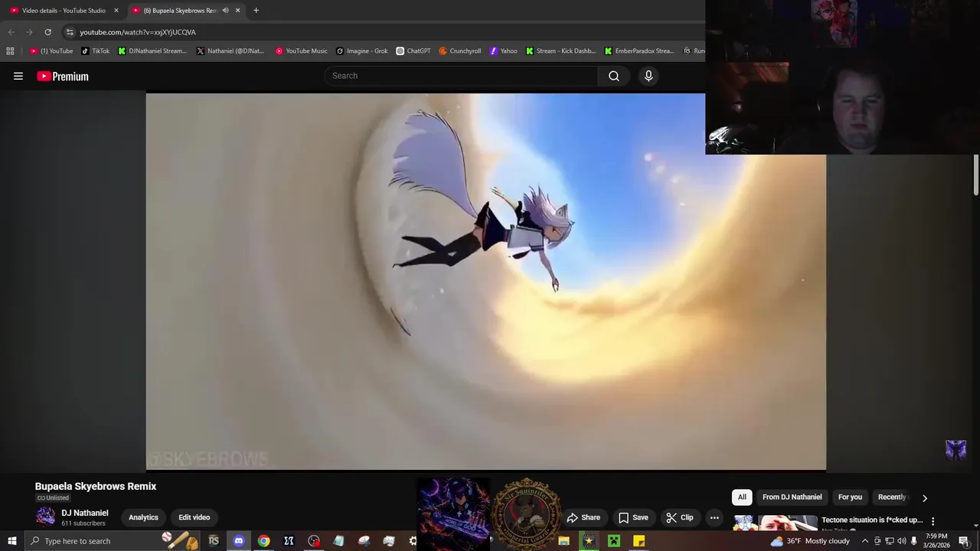Click the search magnifier button
Screen dimensions: 980x551
point(614,76)
